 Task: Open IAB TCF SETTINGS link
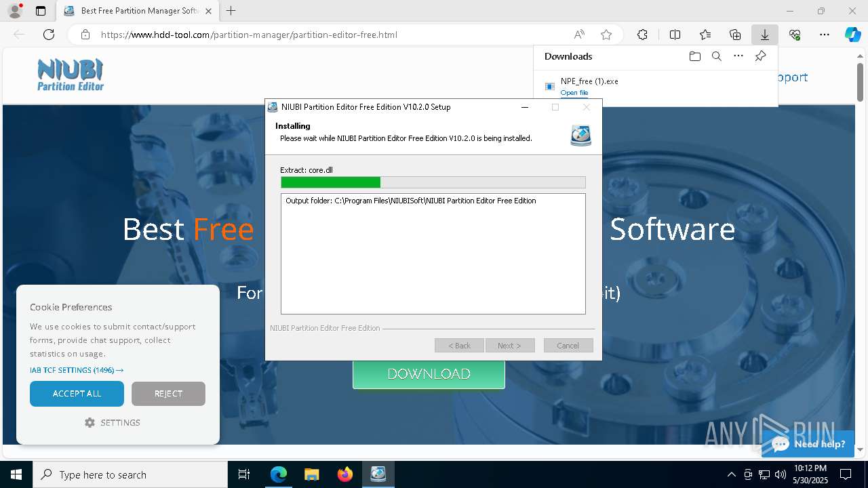coord(77,370)
